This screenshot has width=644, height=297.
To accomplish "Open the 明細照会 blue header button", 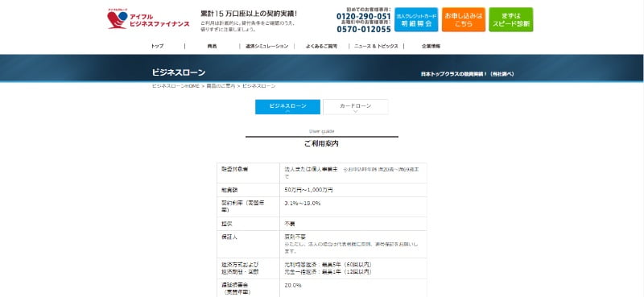I will (416, 19).
